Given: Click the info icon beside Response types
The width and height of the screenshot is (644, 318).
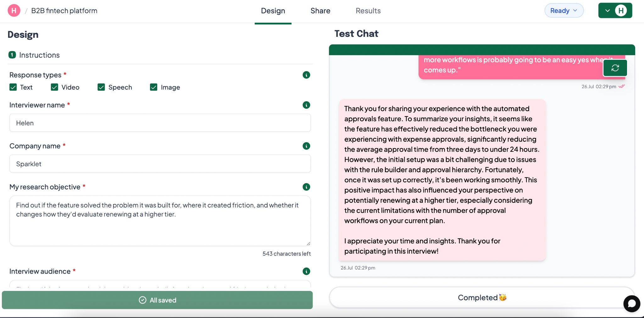Looking at the screenshot, I should (306, 75).
